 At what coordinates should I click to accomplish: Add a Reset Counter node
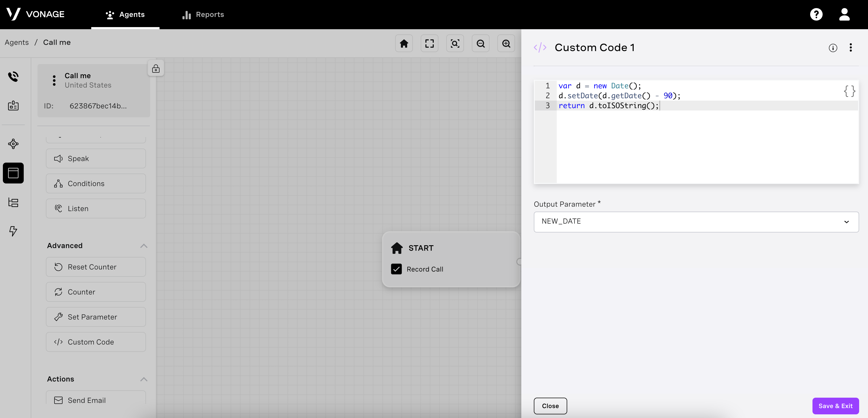(x=96, y=267)
